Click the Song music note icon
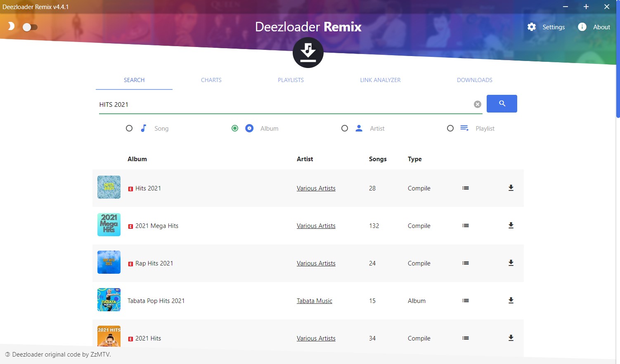620x364 pixels. [x=143, y=128]
